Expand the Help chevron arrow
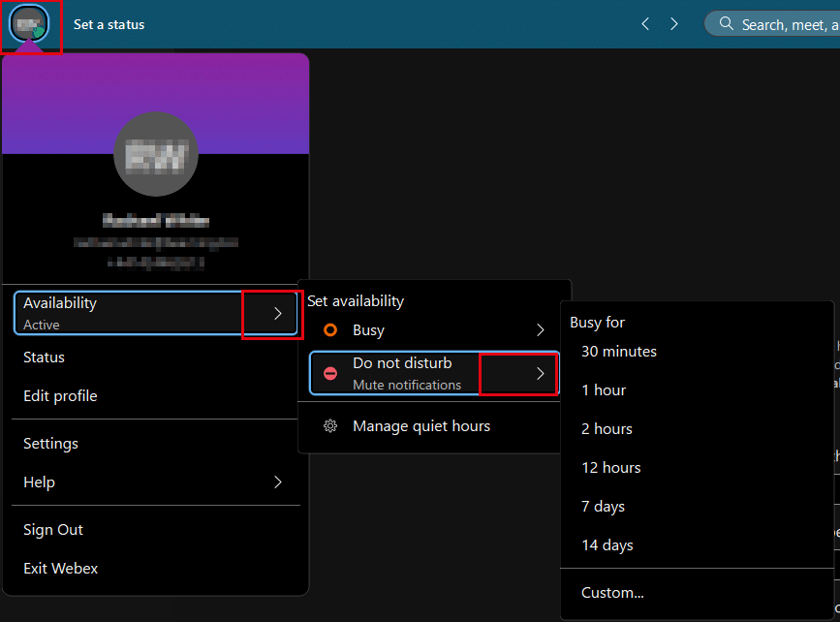 click(x=277, y=482)
